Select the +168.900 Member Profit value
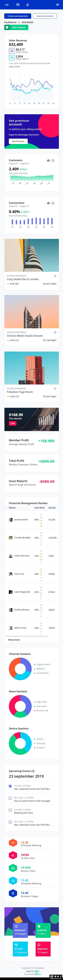 (x=46, y=441)
